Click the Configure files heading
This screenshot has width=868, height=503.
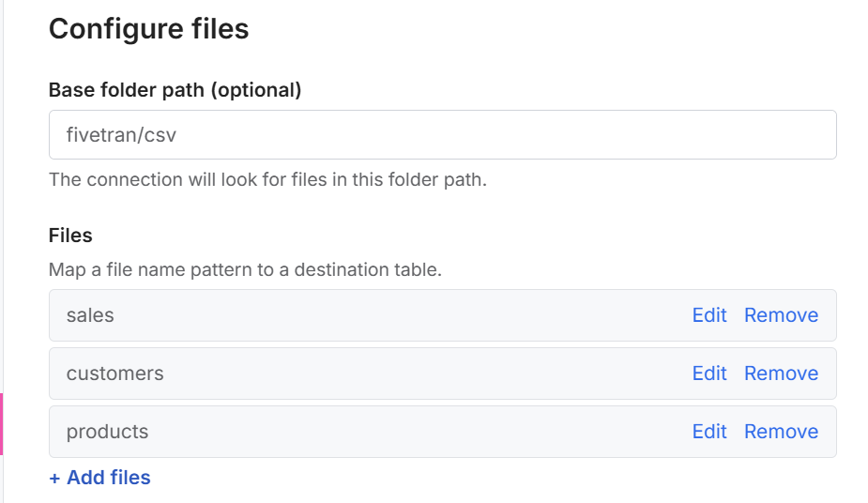148,29
